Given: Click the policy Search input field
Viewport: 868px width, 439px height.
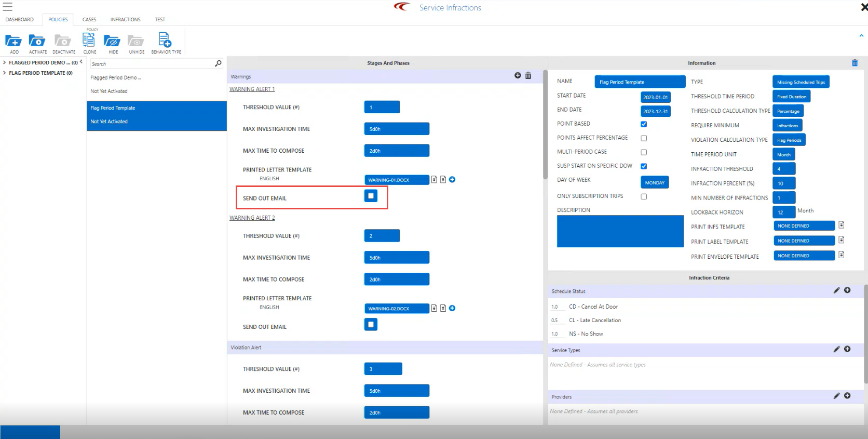Looking at the screenshot, I should 152,64.
